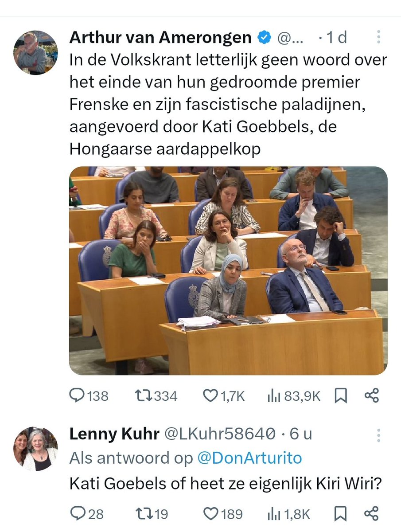
Task: Share Arthur van Amerongen's tweet
Action: point(372,395)
